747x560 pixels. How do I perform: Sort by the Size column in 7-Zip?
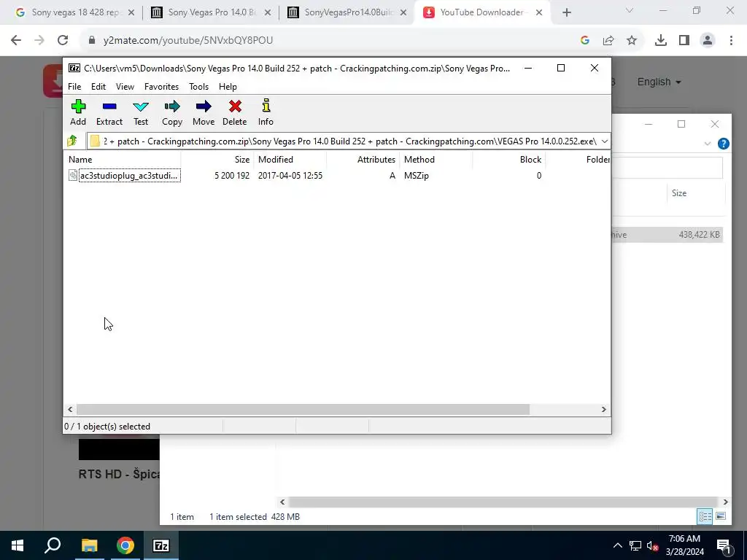[x=217, y=160]
